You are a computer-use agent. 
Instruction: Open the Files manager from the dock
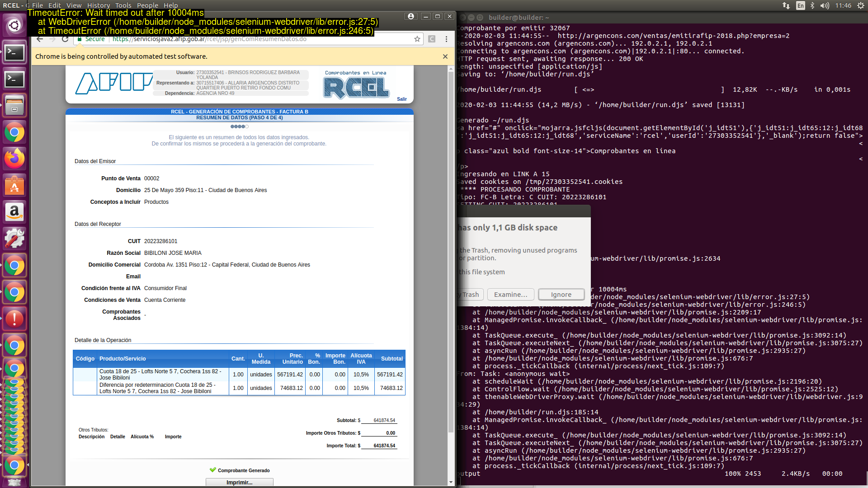(x=14, y=105)
